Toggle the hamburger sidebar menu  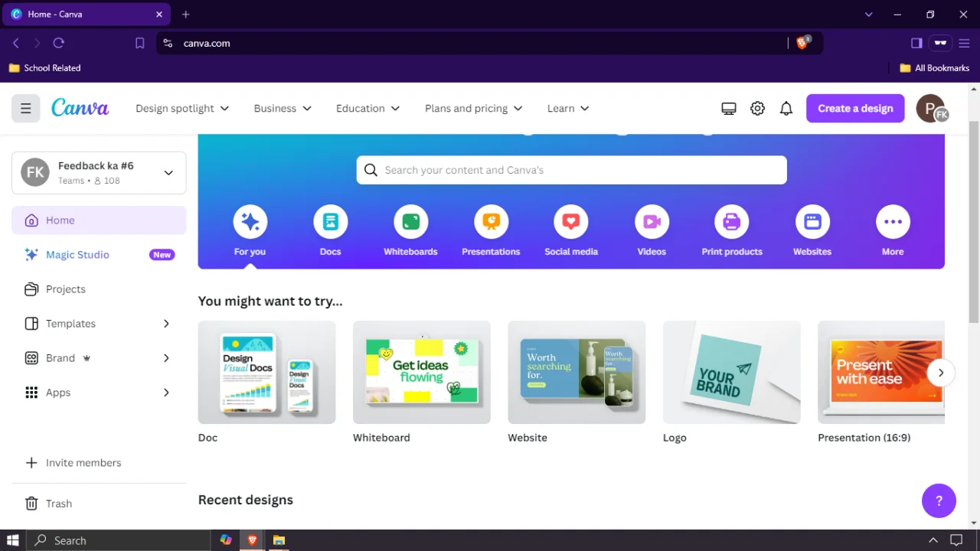point(25,109)
